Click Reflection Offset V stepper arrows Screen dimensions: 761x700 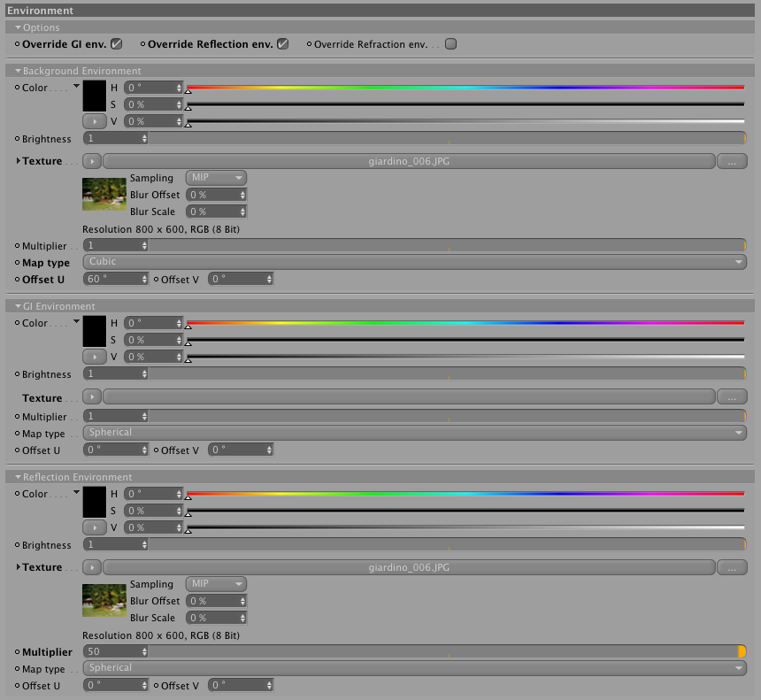269,686
